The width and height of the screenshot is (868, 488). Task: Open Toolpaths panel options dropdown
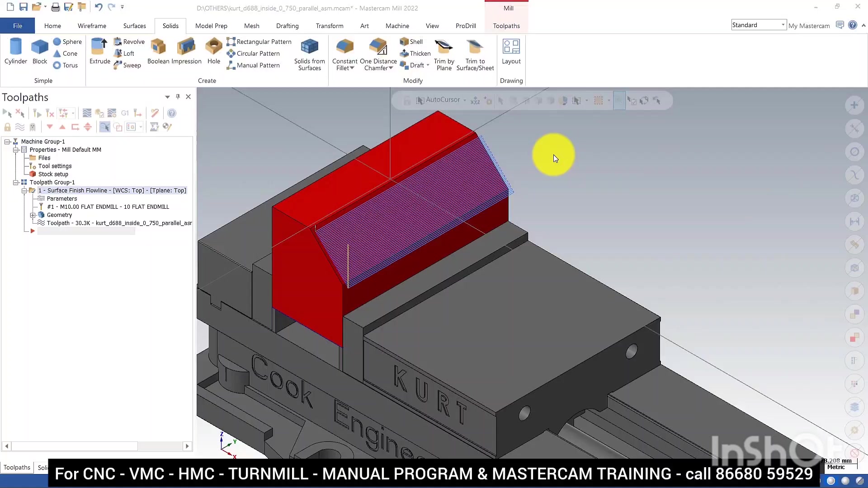(167, 97)
